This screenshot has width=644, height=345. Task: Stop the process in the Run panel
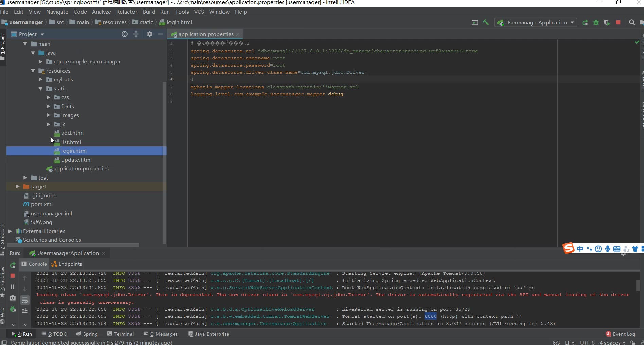13,276
